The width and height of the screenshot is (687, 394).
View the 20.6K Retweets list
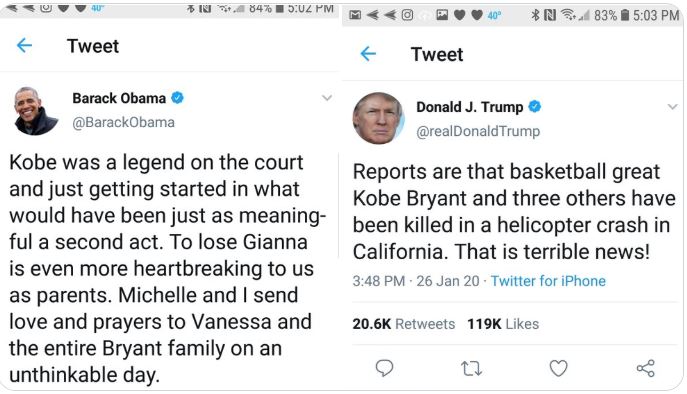point(404,324)
